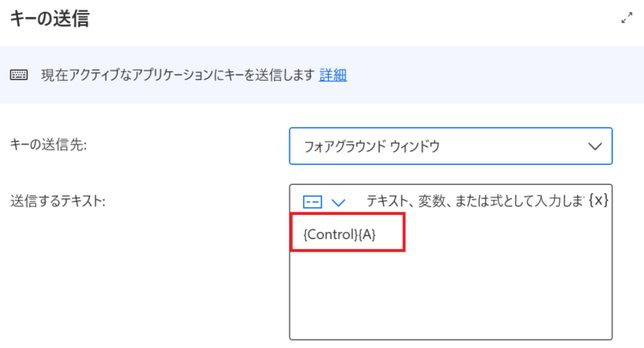
Task: Click the keyboard icon in info banner
Action: click(19, 75)
